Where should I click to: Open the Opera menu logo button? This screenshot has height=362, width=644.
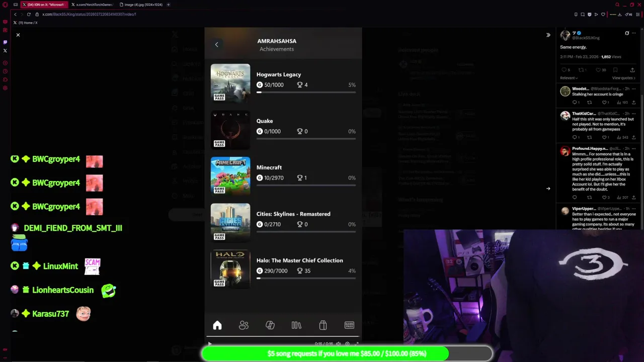pyautogui.click(x=5, y=5)
